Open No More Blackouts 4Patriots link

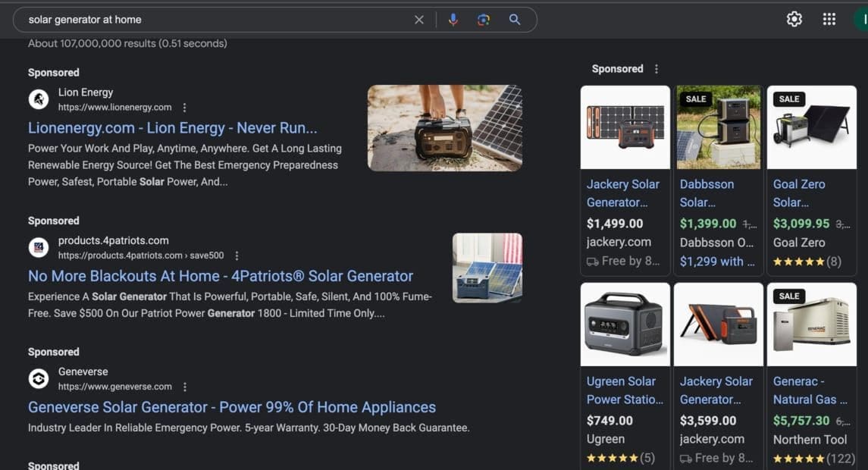[x=221, y=276]
